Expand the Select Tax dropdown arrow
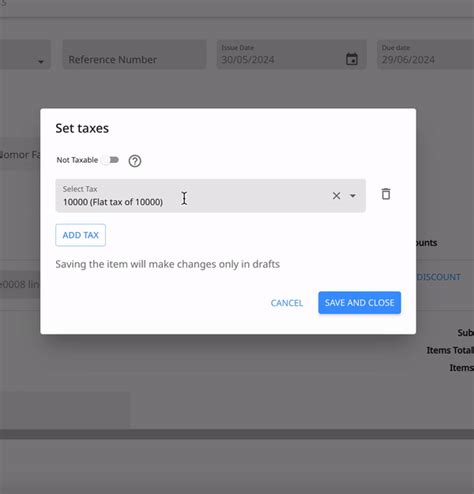The image size is (474, 494). coord(353,196)
